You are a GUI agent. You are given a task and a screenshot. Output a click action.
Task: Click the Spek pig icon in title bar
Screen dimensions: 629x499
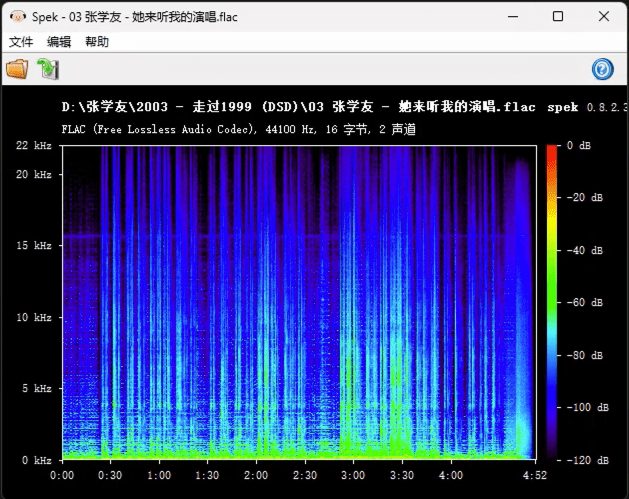coord(18,16)
